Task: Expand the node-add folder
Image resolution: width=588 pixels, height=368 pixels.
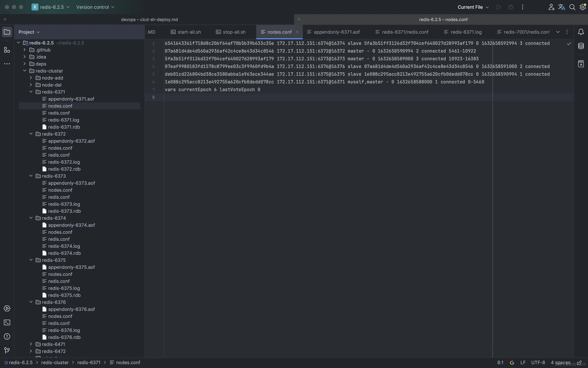Action: point(31,78)
